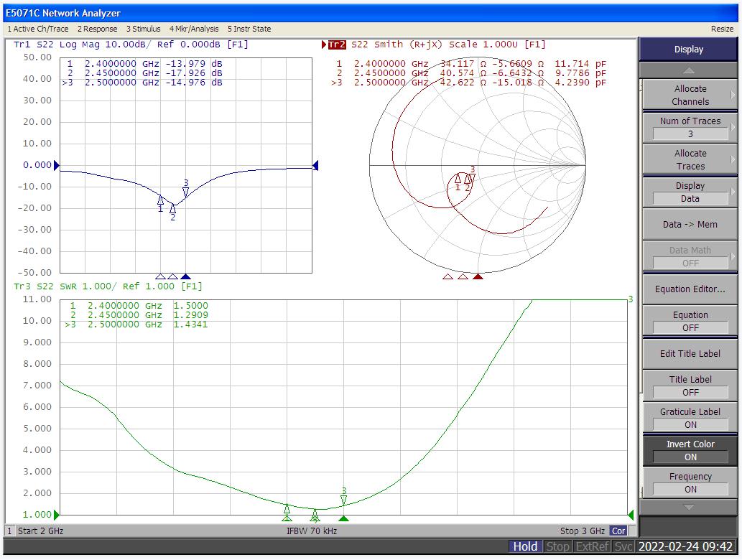The height and width of the screenshot is (560, 742).
Task: Expand the Allocate Traces submenu
Action: click(x=690, y=159)
